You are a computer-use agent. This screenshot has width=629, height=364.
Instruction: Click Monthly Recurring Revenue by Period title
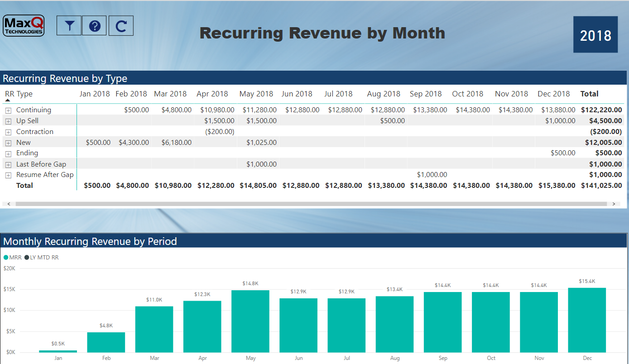[x=90, y=241]
